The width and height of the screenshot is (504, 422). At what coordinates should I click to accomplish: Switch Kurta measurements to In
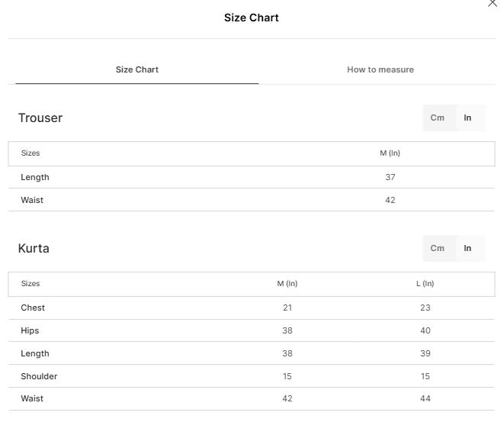pyautogui.click(x=467, y=248)
